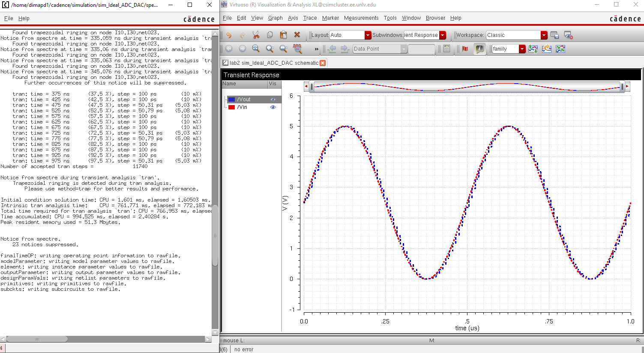Toggle the info balloon tooltip button
Viewport: 644px width, 353px height.
(479, 49)
